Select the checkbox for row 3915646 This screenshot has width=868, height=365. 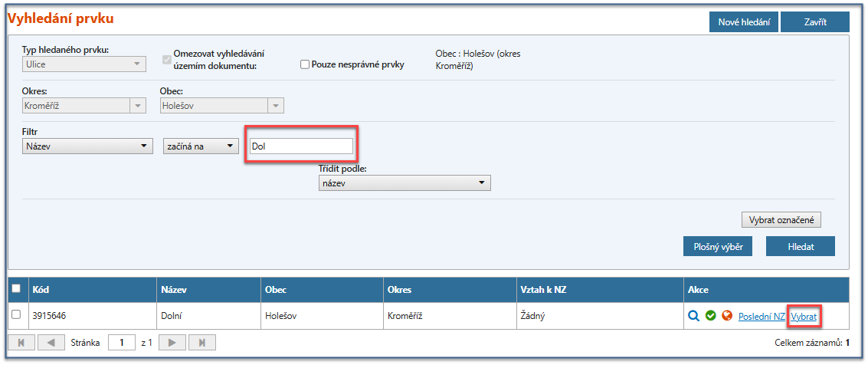pos(16,314)
